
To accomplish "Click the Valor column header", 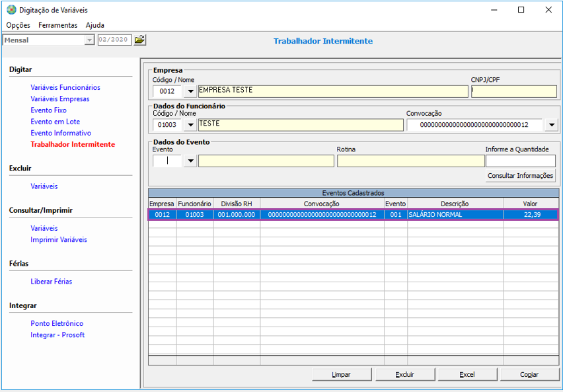I will (531, 204).
